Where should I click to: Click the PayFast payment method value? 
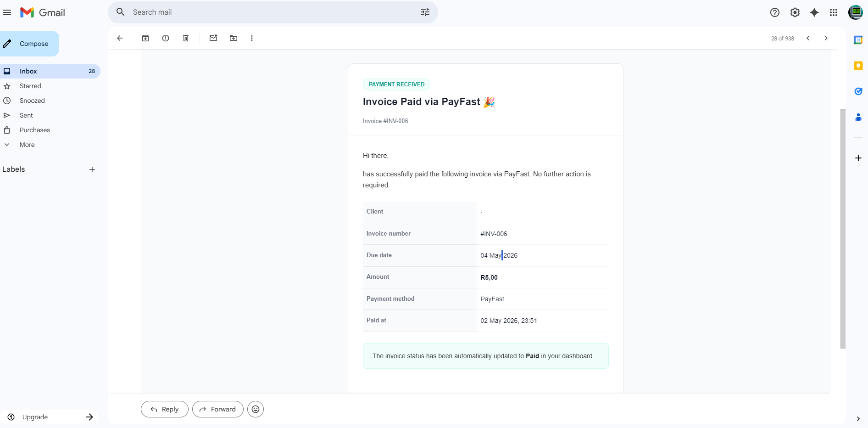click(x=492, y=299)
